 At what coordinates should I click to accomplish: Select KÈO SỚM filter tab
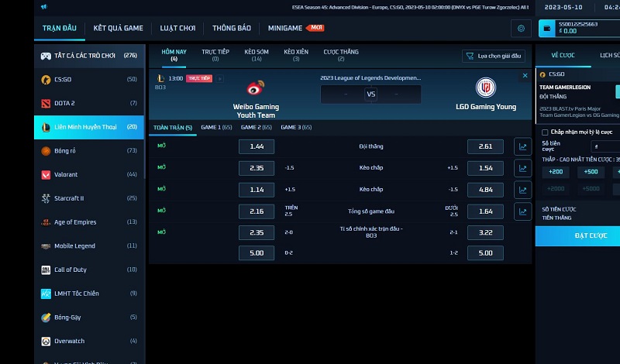click(x=257, y=55)
